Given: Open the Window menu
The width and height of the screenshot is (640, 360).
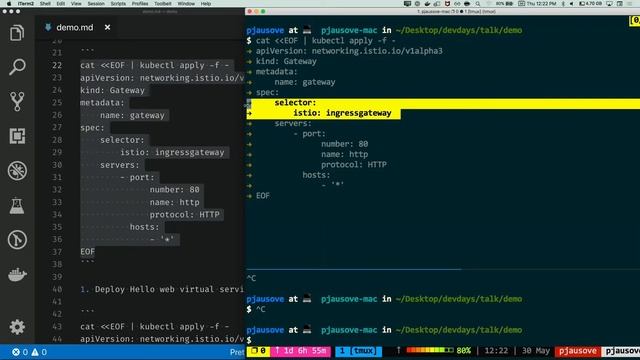Looking at the screenshot, I should [x=186, y=4].
